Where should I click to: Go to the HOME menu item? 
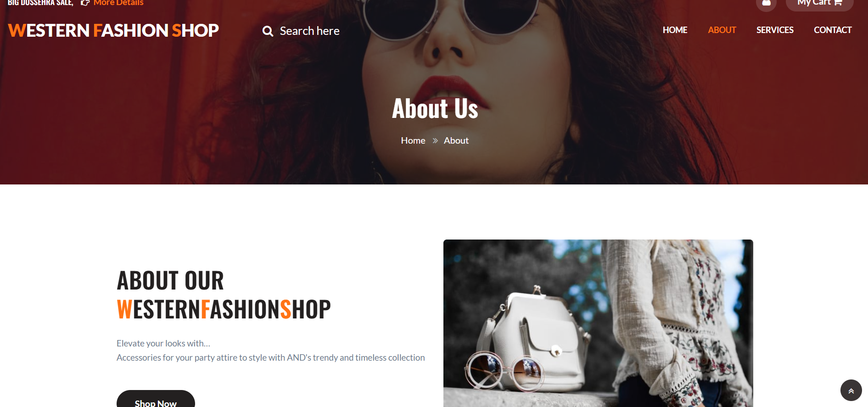tap(675, 30)
